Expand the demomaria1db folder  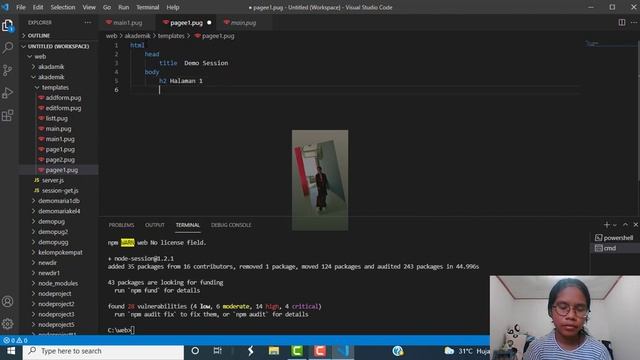coord(59,201)
